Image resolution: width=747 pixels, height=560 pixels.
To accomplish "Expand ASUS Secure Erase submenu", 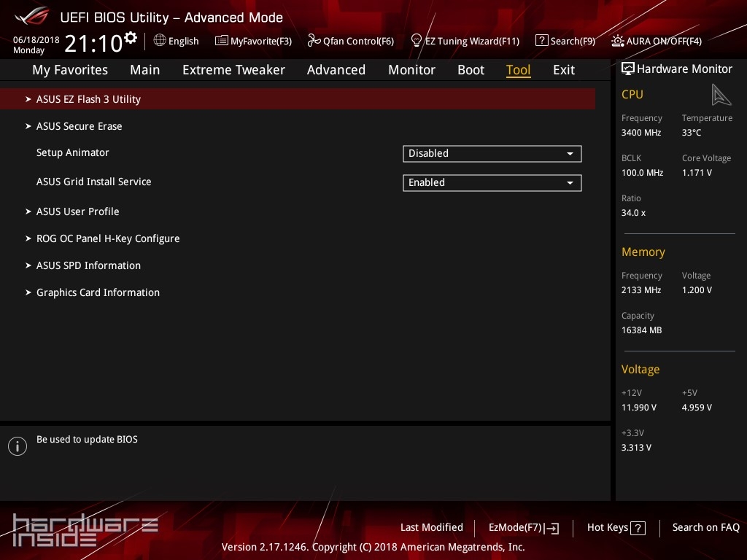I will coord(79,126).
